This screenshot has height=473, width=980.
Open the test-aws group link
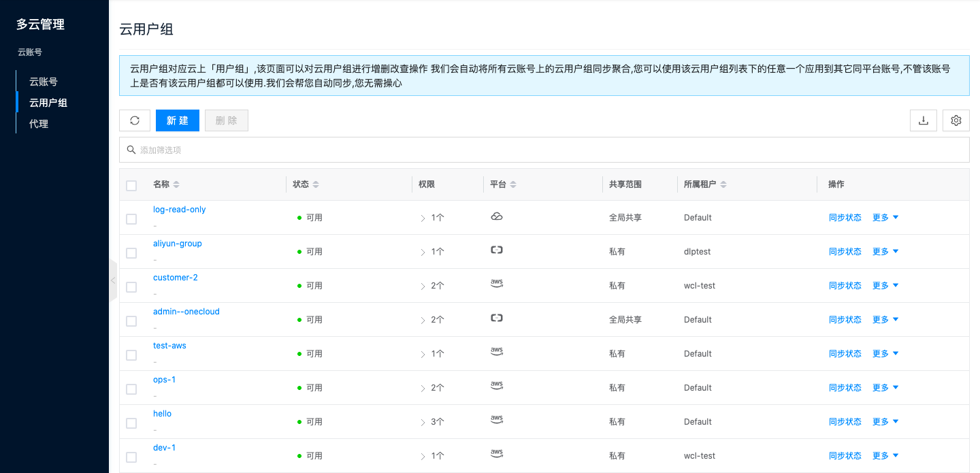pyautogui.click(x=169, y=346)
